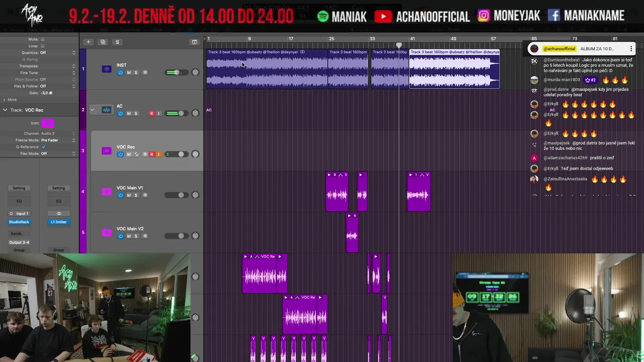Freeze the VOC Rec track
This screenshot has height=362, width=644.
[x=145, y=154]
